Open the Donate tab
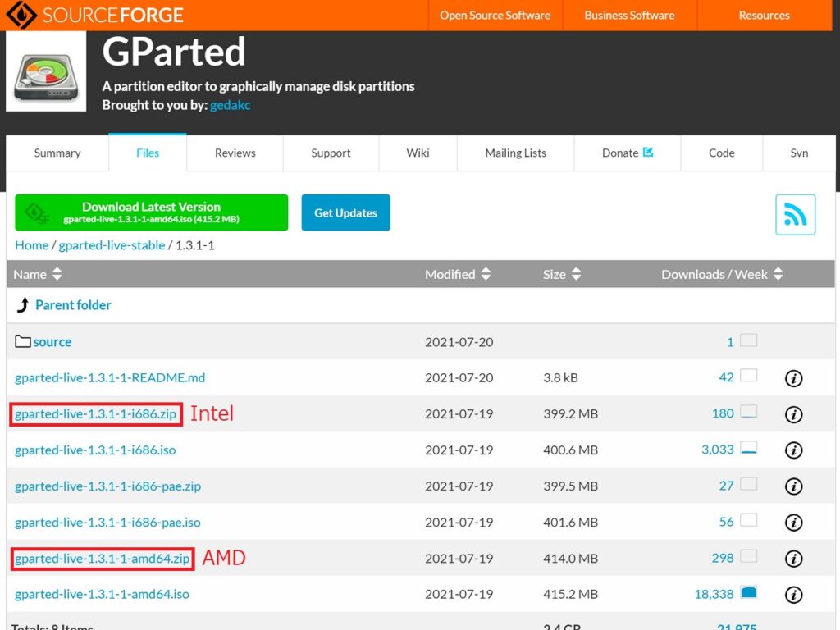840x630 pixels. (628, 153)
